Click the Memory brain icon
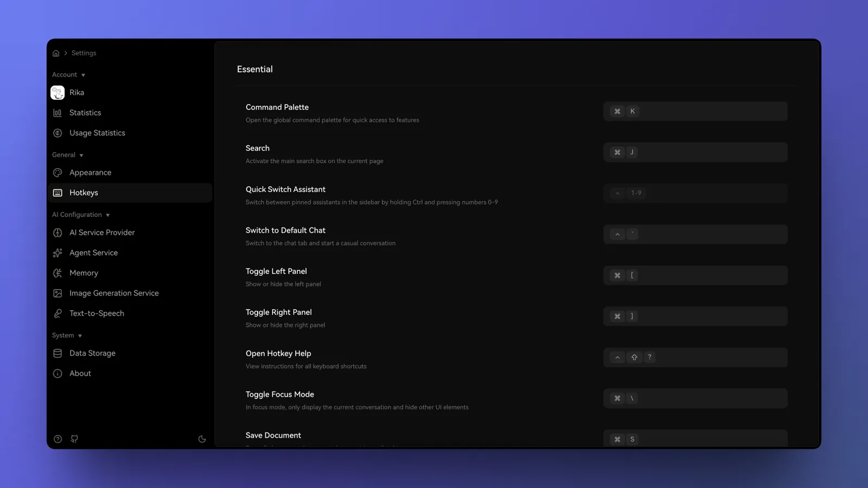 [x=58, y=273]
